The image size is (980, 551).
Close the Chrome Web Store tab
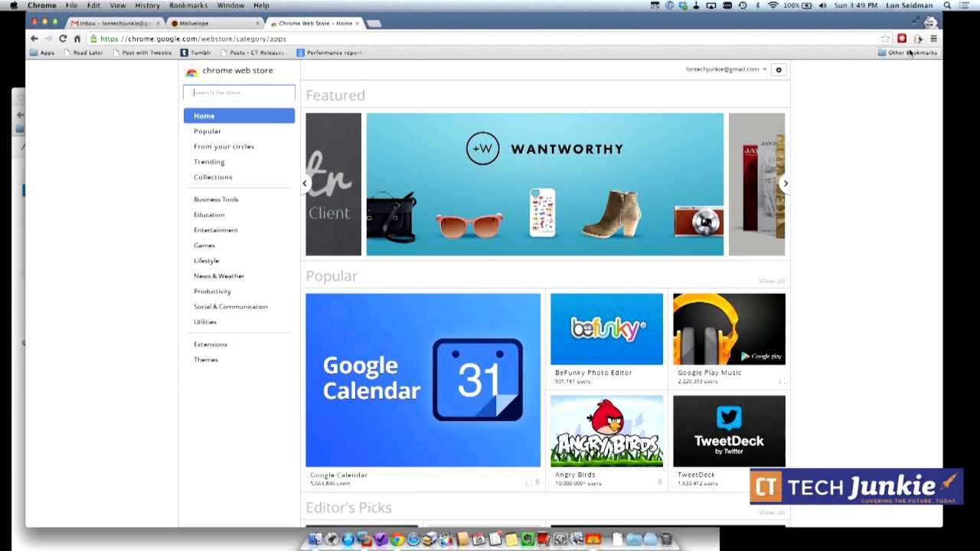(x=357, y=23)
